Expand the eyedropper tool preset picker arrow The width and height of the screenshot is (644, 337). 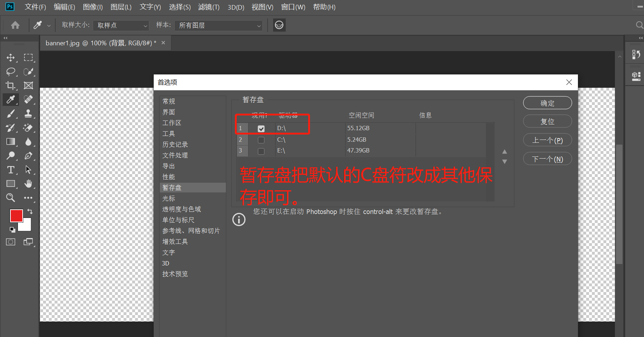pos(49,26)
